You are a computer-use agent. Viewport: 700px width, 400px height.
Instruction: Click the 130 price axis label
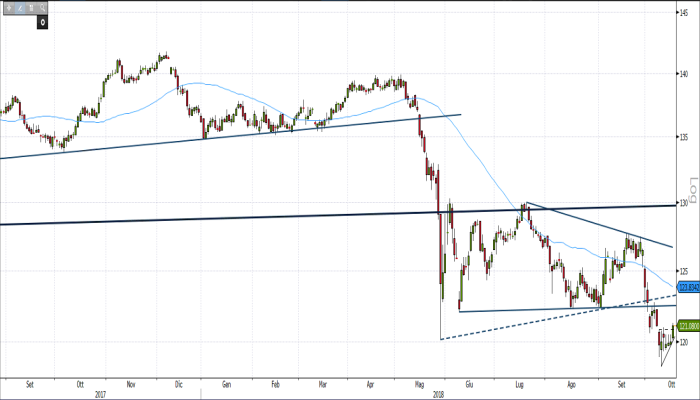[685, 202]
